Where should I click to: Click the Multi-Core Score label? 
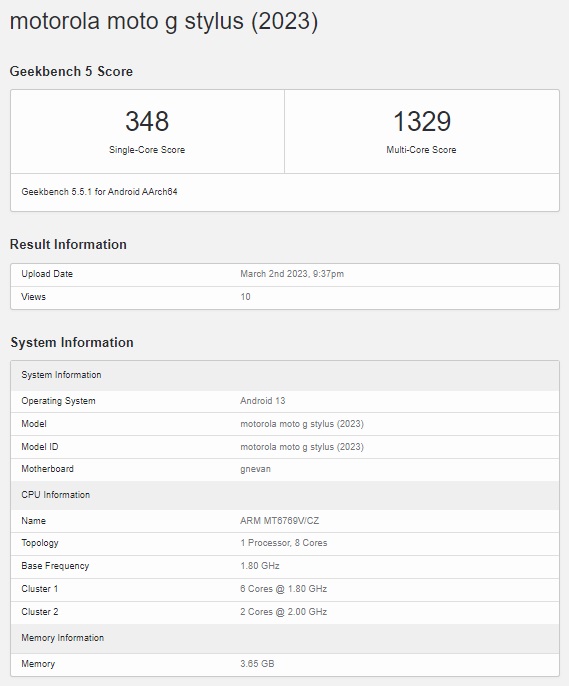(421, 150)
